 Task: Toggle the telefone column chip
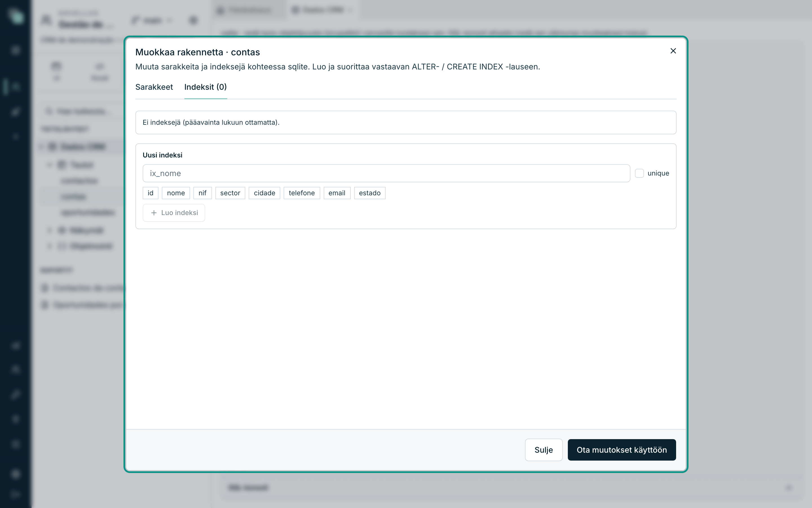pyautogui.click(x=302, y=193)
